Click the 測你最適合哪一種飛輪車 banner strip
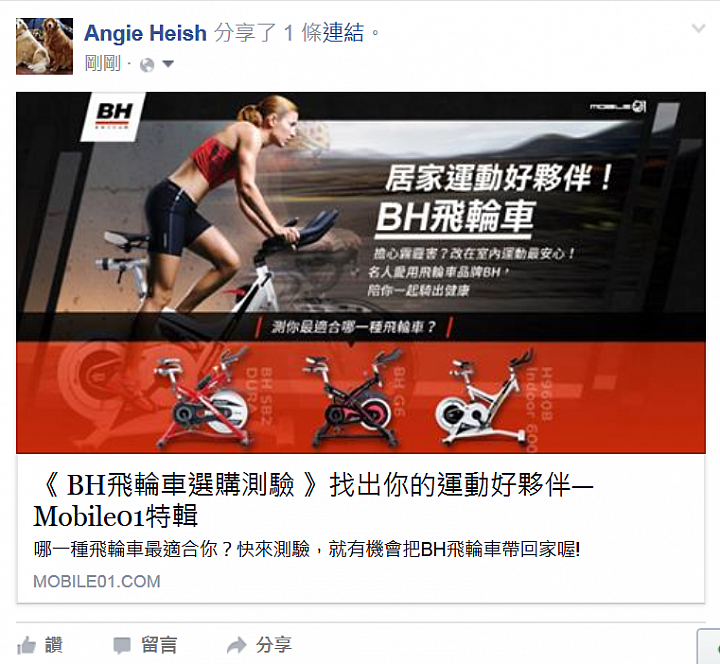Screen dimensions: 720x664 [x=354, y=327]
